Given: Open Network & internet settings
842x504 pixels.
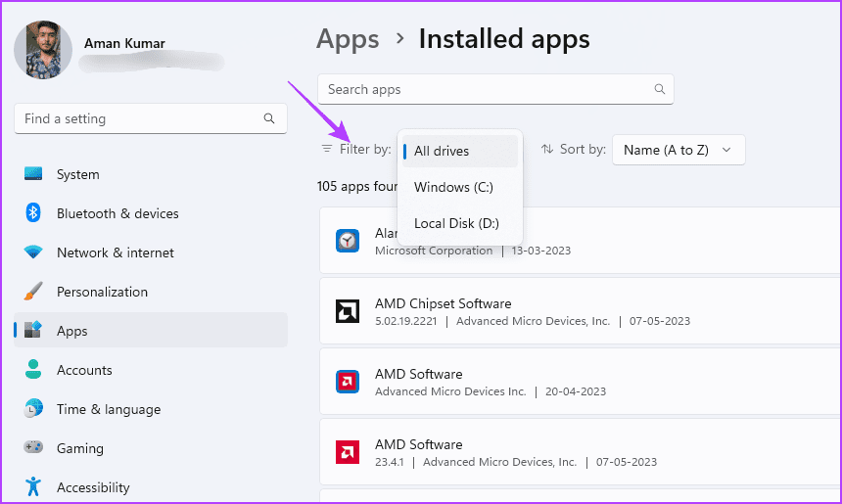Looking at the screenshot, I should click(x=151, y=252).
